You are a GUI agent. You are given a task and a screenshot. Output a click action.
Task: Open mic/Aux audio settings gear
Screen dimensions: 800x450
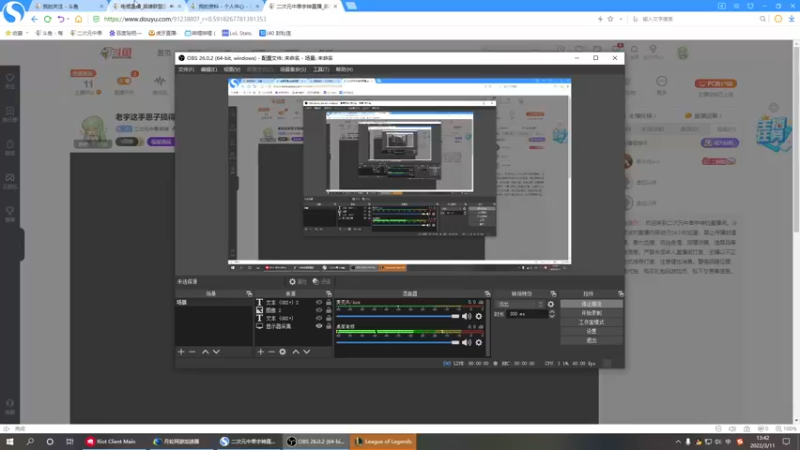point(479,316)
